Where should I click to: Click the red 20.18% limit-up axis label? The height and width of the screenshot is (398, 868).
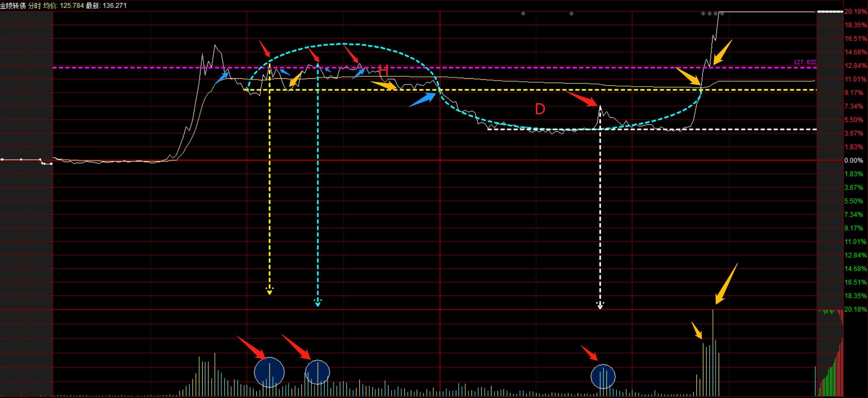(x=855, y=11)
